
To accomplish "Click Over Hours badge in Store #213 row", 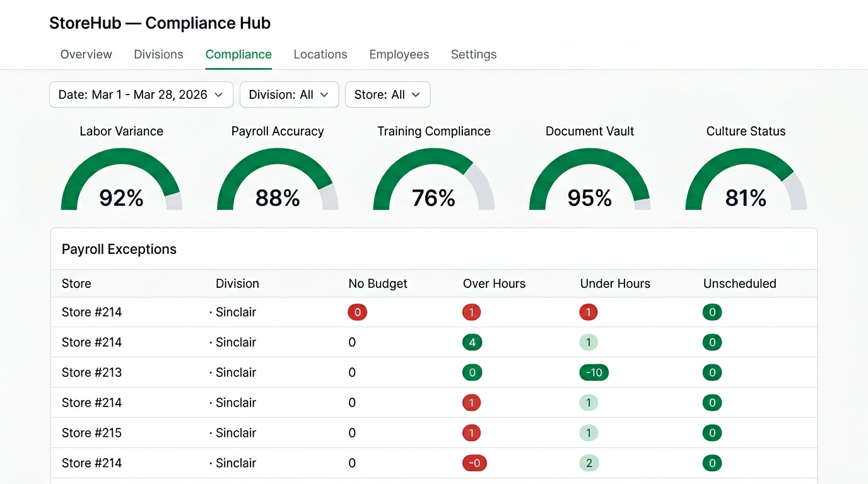I will click(x=472, y=372).
